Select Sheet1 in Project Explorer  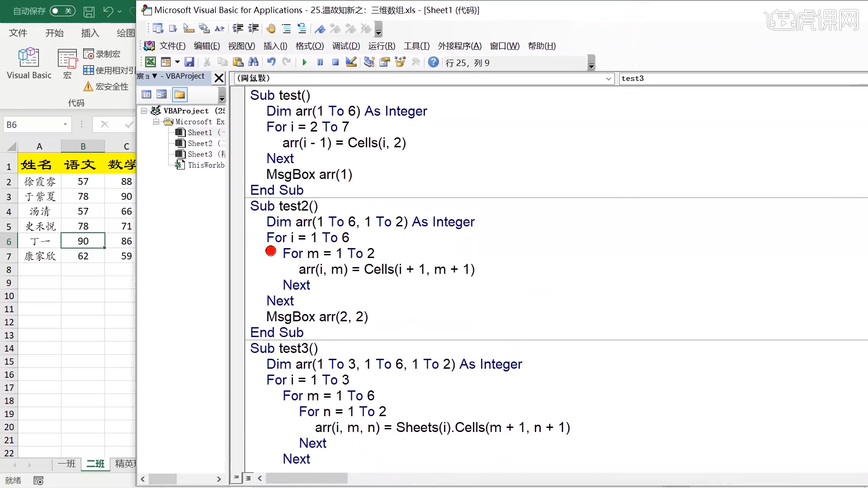200,132
